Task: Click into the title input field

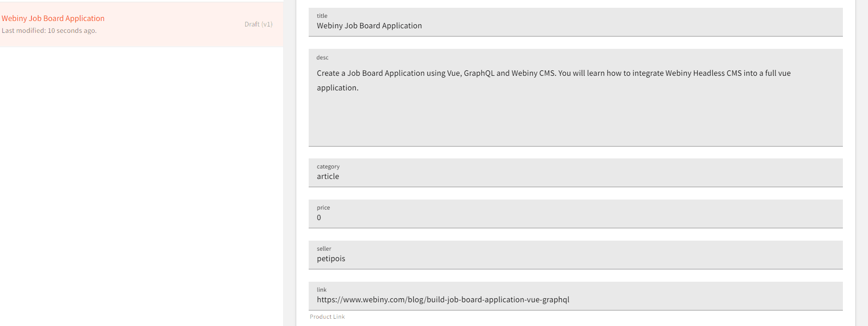Action: [x=502, y=26]
